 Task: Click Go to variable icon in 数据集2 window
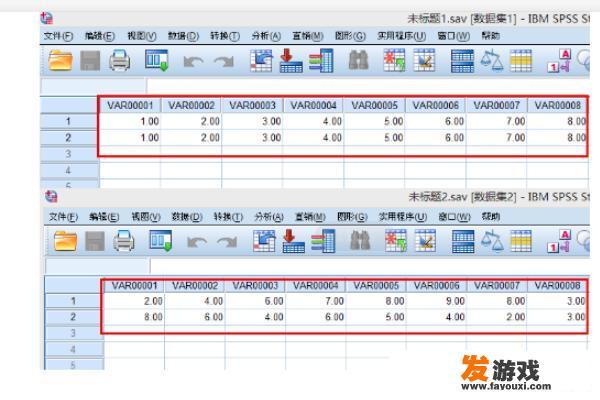293,241
